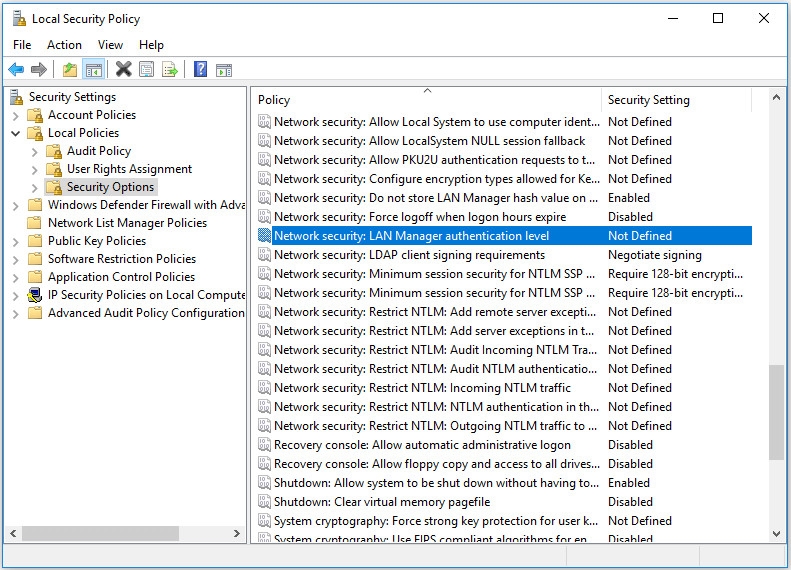Click the Security Options folder icon
The image size is (791, 570).
pyautogui.click(x=53, y=187)
